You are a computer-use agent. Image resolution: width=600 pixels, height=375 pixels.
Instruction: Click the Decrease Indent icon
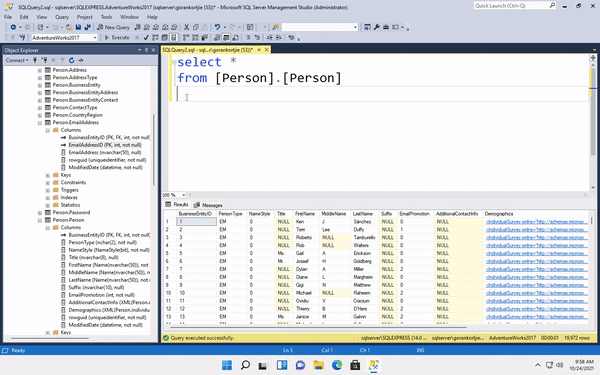tap(269, 38)
